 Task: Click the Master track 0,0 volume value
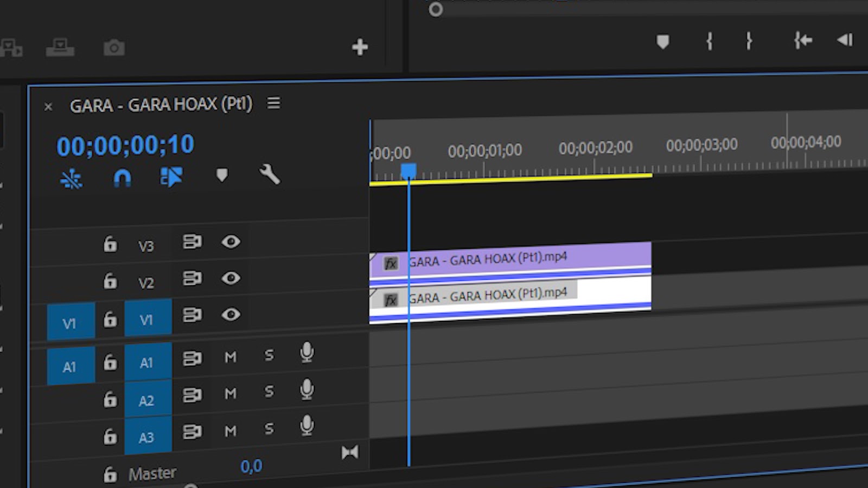click(x=251, y=465)
